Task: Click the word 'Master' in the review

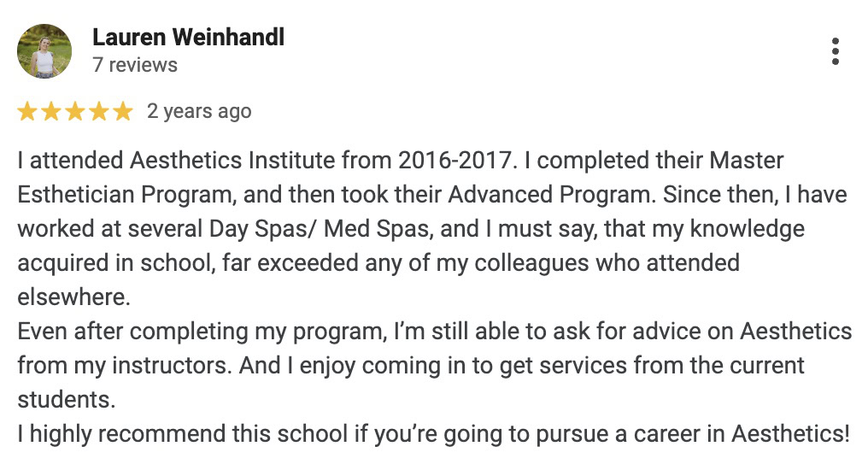Action: coord(746,161)
